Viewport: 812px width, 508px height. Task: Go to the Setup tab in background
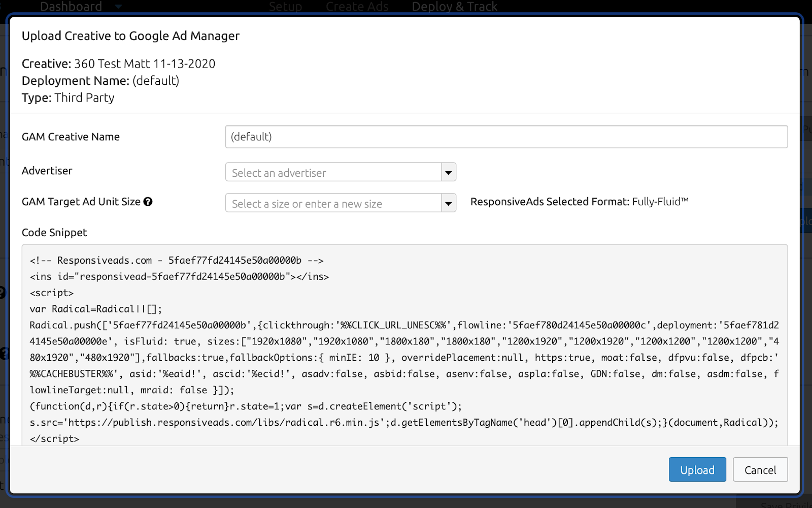(285, 7)
